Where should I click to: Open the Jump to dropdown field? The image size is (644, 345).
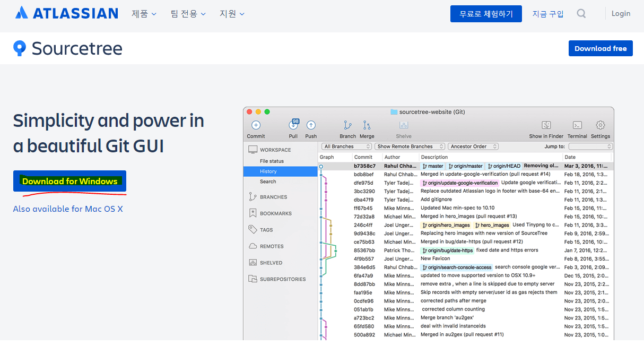tap(590, 146)
